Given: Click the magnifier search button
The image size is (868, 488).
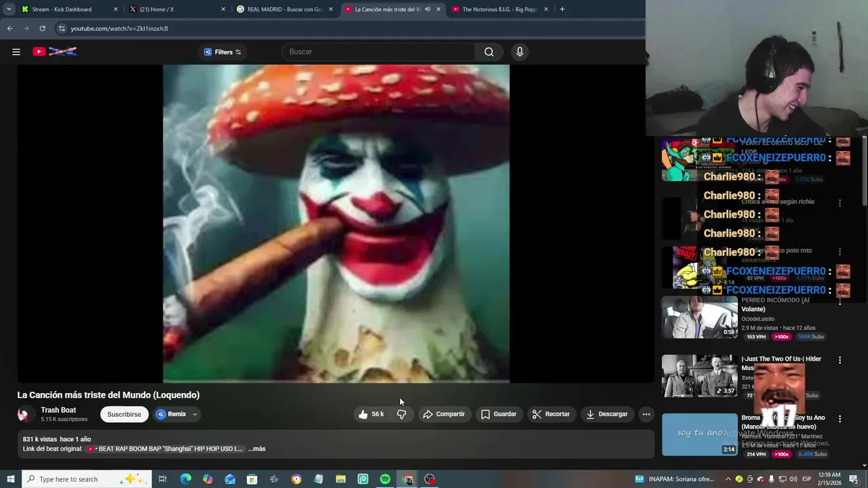Looking at the screenshot, I should (x=489, y=52).
